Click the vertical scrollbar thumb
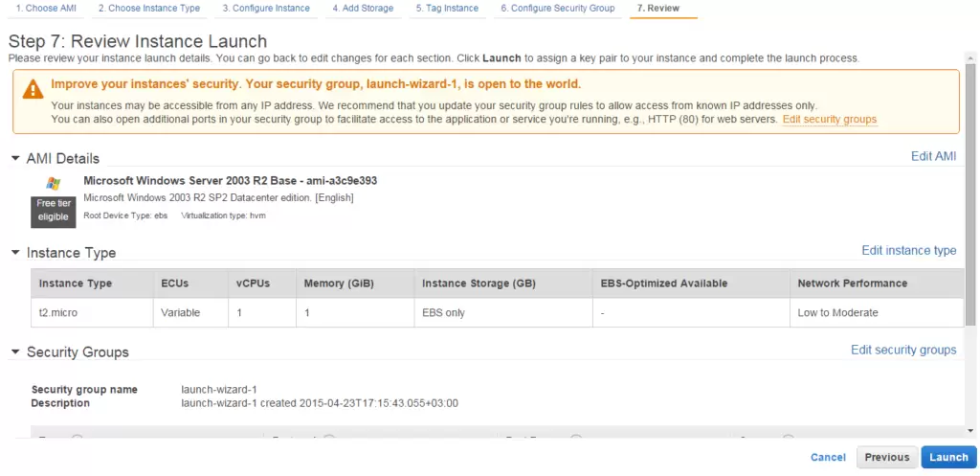The image size is (980, 476). point(970,193)
